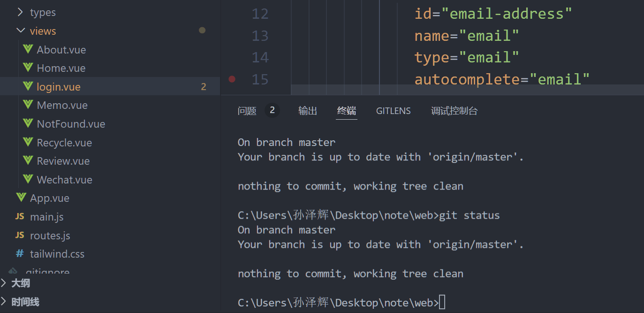
Task: Click the Vue icon beside Review.vue
Action: coord(28,161)
